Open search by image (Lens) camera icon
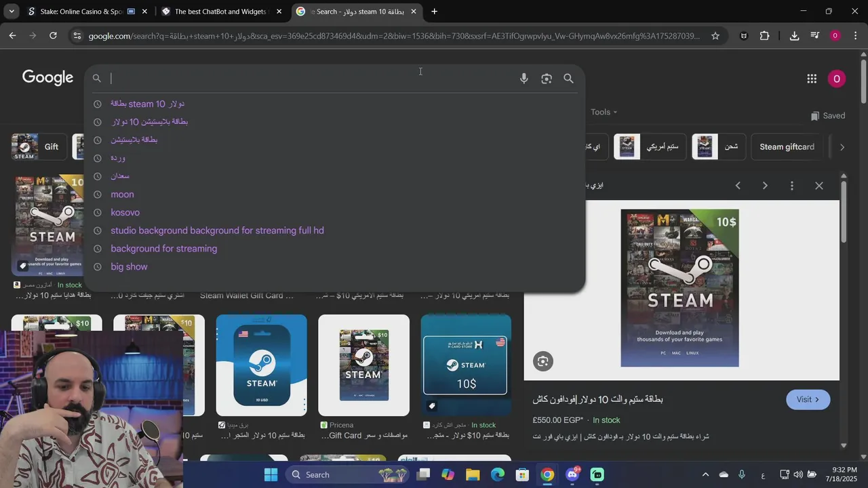 pyautogui.click(x=547, y=79)
